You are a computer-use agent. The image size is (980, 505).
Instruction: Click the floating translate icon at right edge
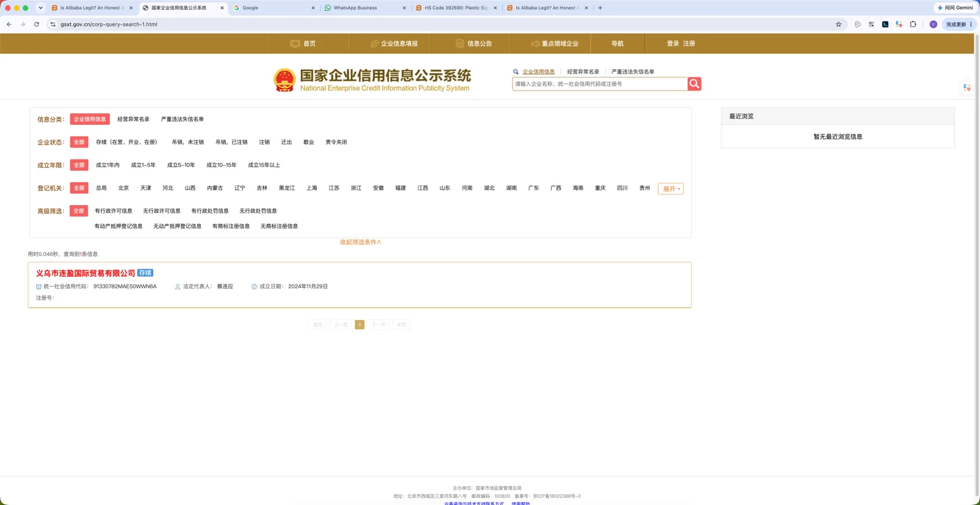(x=967, y=88)
